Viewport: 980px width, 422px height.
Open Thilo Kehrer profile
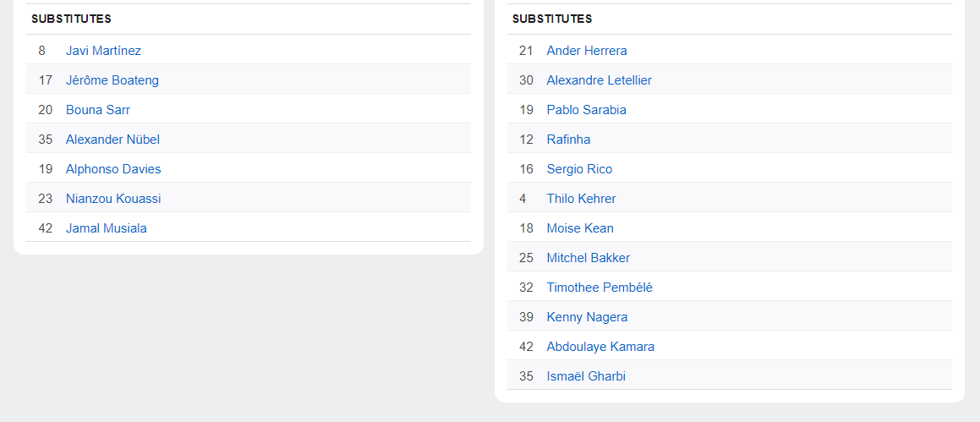[581, 199]
